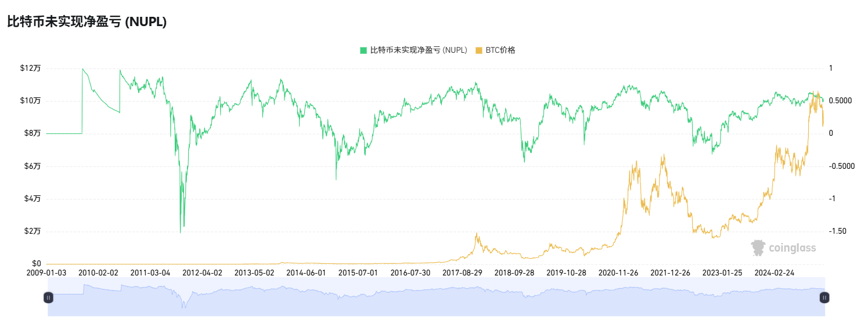Click the 2018-09-28 date label
The image size is (868, 323).
pos(514,273)
